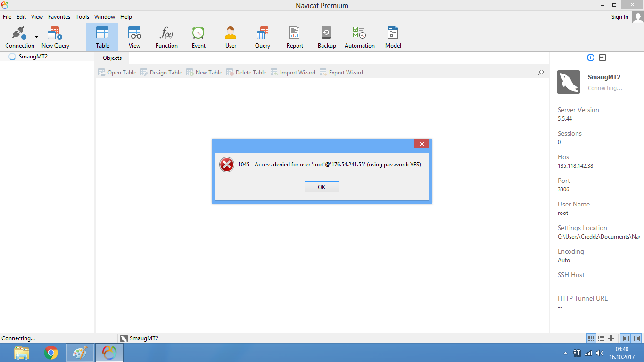Open the Model toolbar icon
The width and height of the screenshot is (644, 362).
393,37
